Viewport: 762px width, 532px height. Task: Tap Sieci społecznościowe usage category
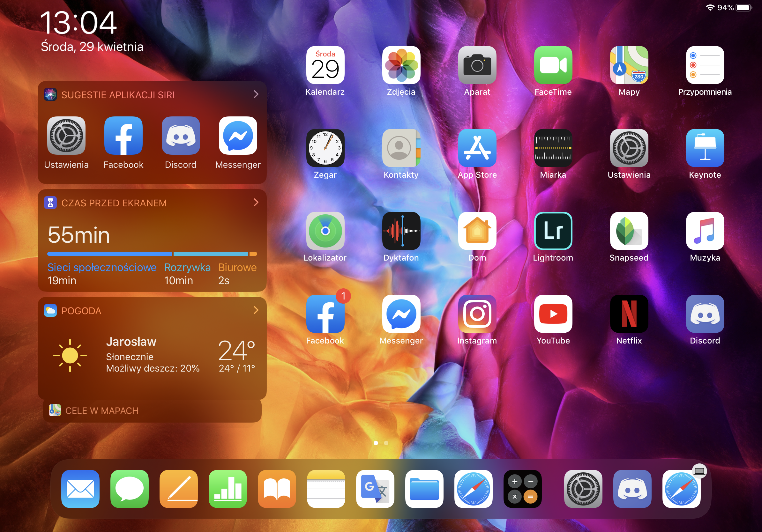click(x=101, y=274)
